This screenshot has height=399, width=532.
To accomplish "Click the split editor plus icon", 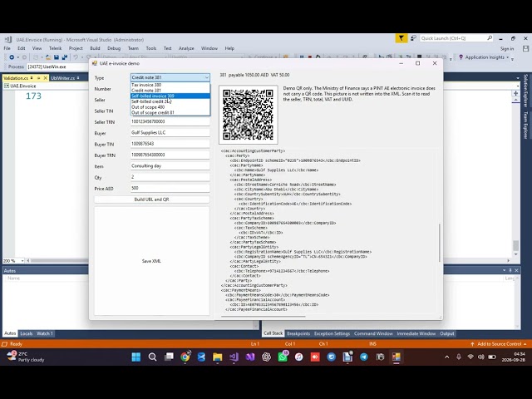I will (x=515, y=93).
